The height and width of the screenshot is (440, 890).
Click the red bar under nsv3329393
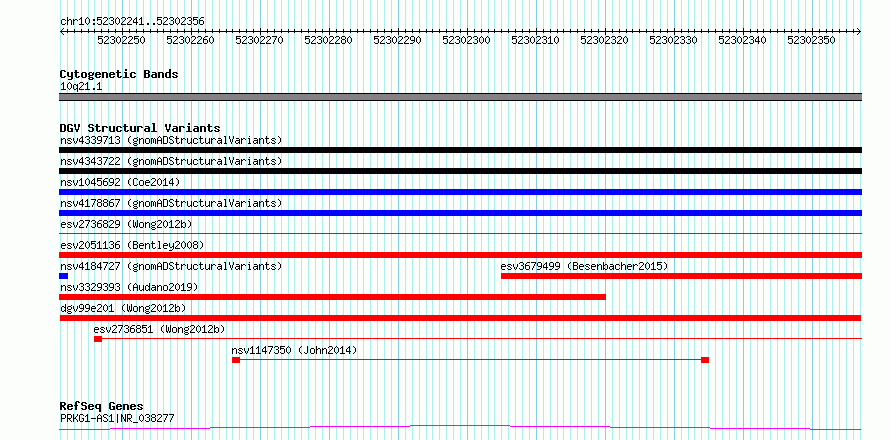click(x=333, y=297)
